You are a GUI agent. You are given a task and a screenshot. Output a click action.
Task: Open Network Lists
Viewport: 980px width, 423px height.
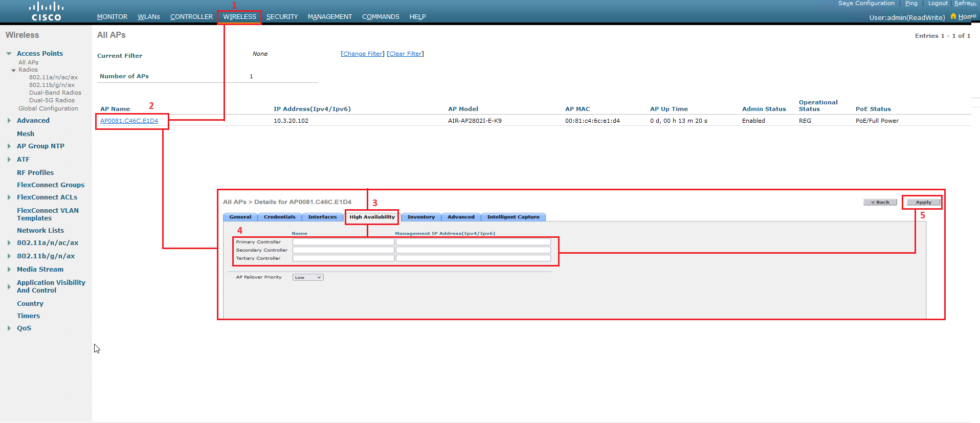(x=40, y=231)
